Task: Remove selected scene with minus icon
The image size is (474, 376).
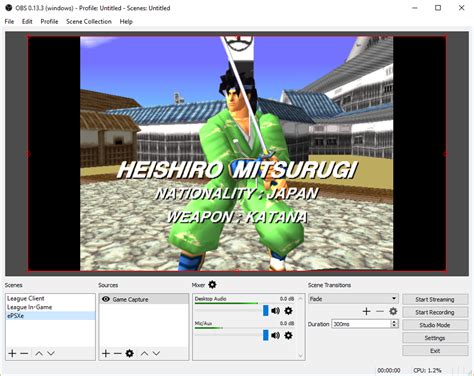Action: tap(24, 353)
